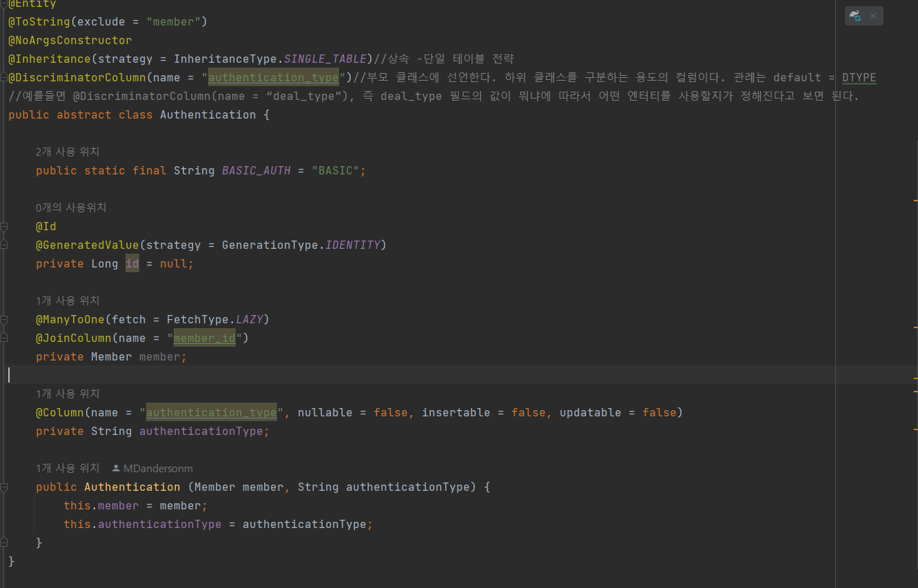Click this.authenticationType assignment line

[218, 524]
